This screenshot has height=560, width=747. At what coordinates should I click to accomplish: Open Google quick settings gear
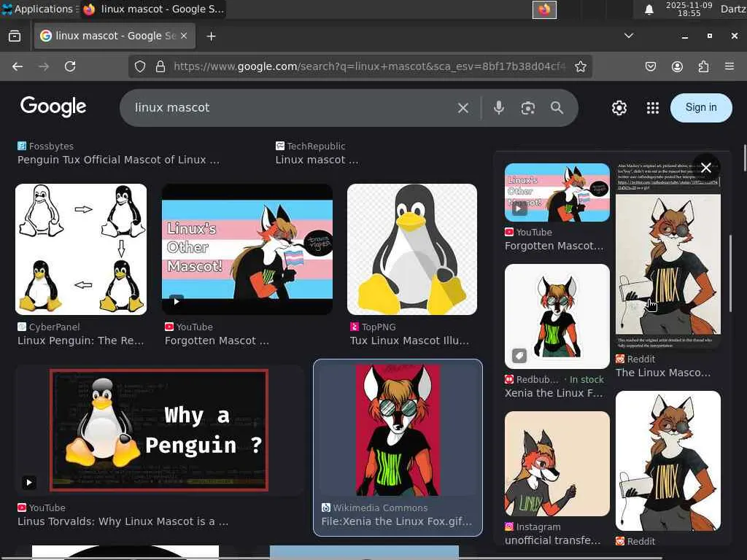point(619,108)
